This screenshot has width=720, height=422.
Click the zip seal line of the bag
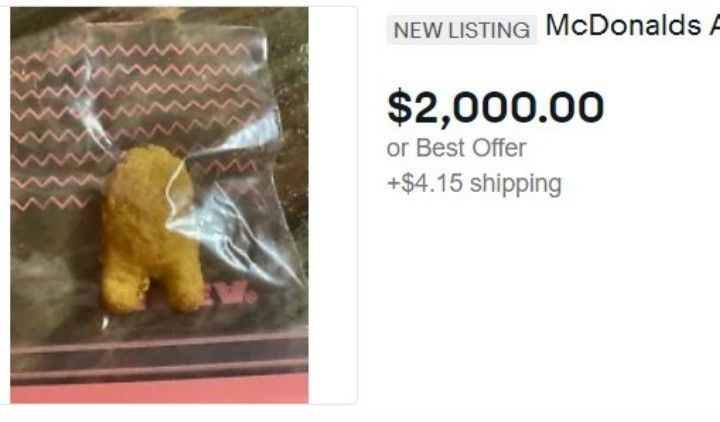click(x=159, y=354)
